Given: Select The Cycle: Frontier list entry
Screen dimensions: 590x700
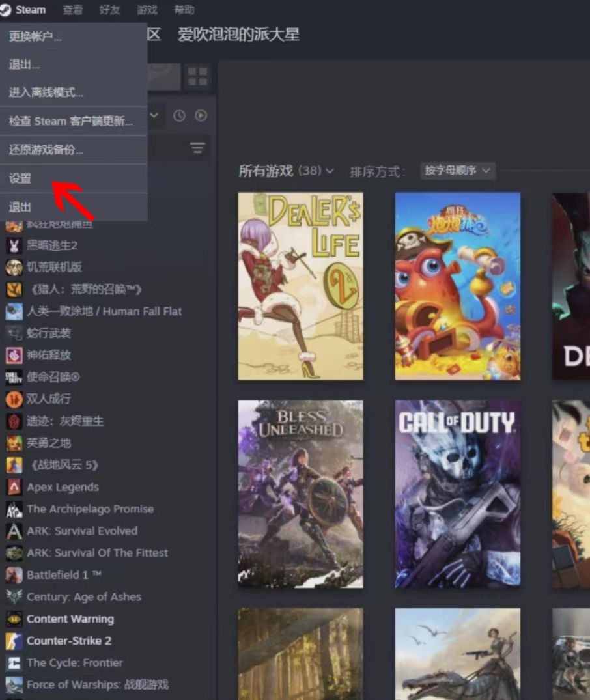Looking at the screenshot, I should coord(75,662).
